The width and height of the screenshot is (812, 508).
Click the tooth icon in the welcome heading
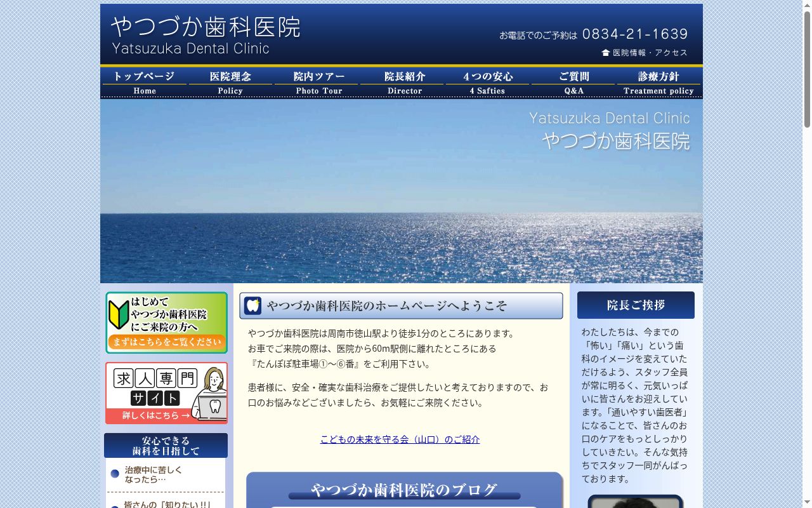(253, 305)
